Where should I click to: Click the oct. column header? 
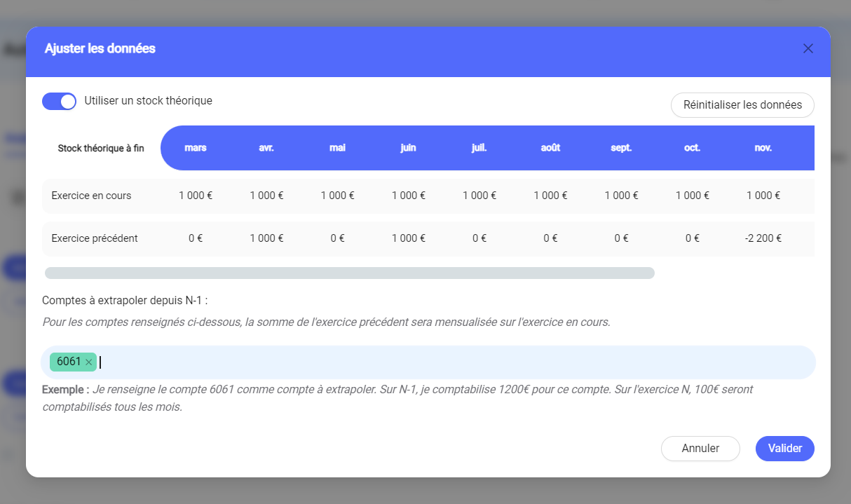(x=693, y=148)
